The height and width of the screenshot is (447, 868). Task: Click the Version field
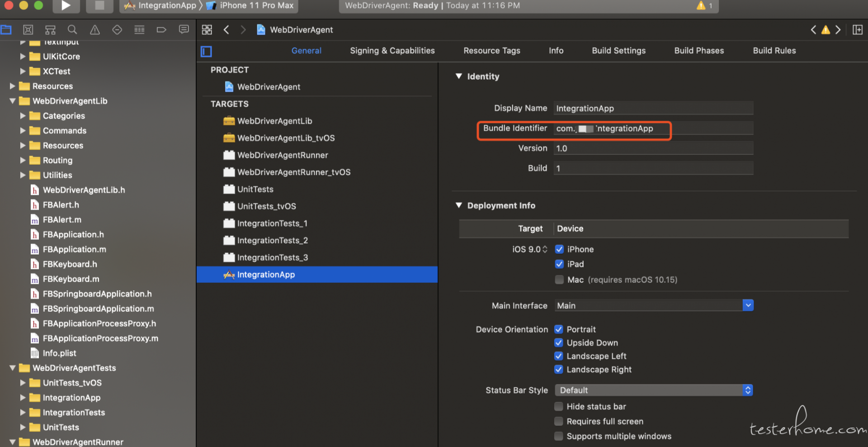click(x=653, y=148)
